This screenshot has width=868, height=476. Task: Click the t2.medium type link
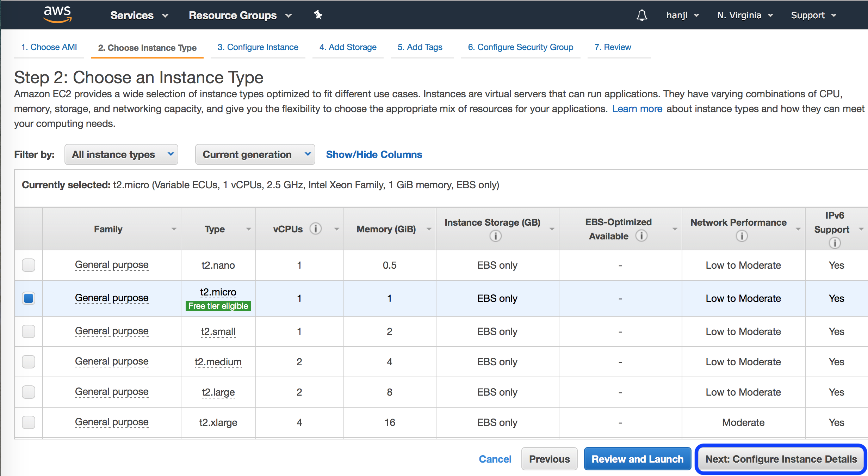coord(218,362)
